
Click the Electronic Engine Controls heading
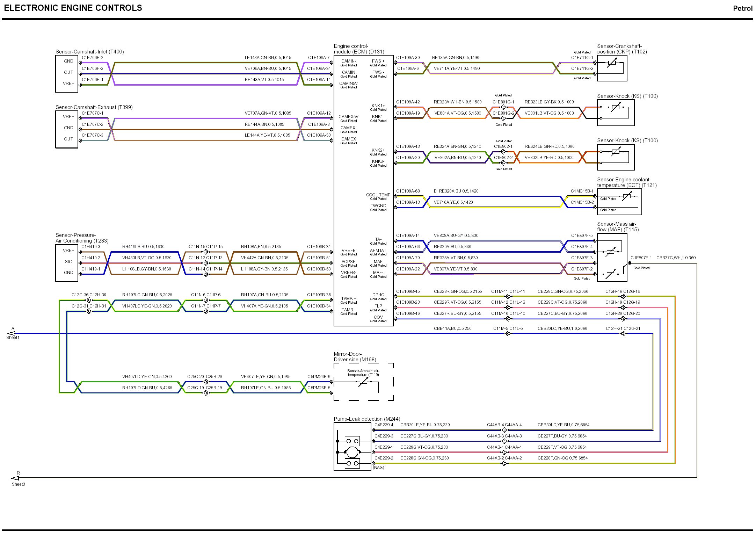point(73,8)
